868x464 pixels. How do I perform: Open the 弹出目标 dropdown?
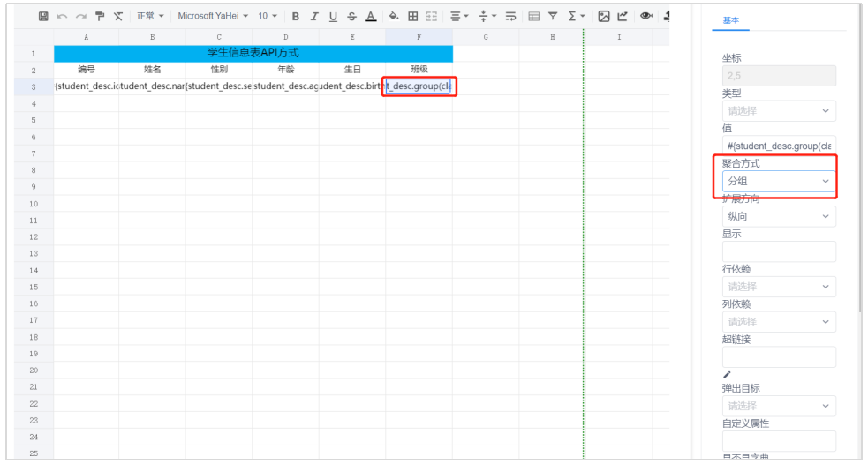[x=779, y=406]
